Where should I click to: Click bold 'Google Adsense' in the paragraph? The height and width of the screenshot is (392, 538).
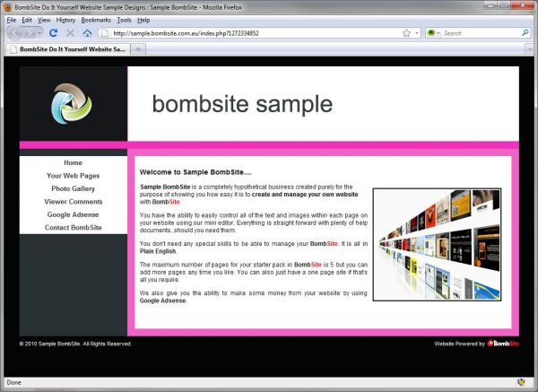[x=162, y=301]
